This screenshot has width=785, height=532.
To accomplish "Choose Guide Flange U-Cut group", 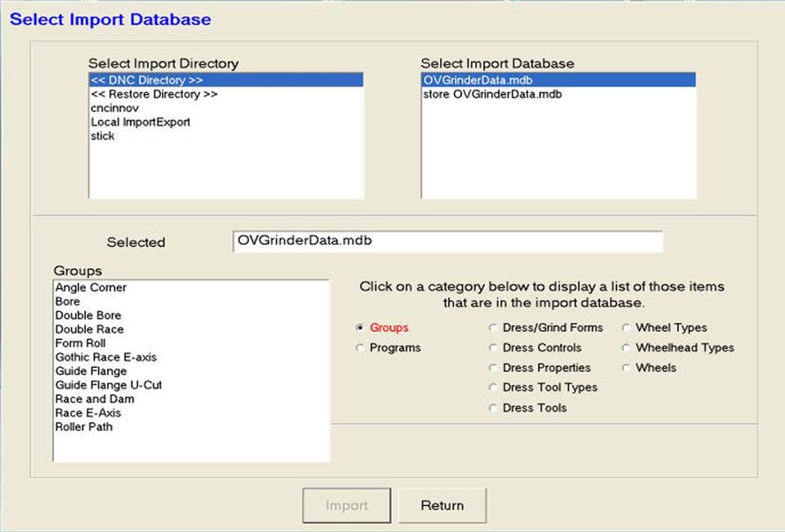I will 109,385.
